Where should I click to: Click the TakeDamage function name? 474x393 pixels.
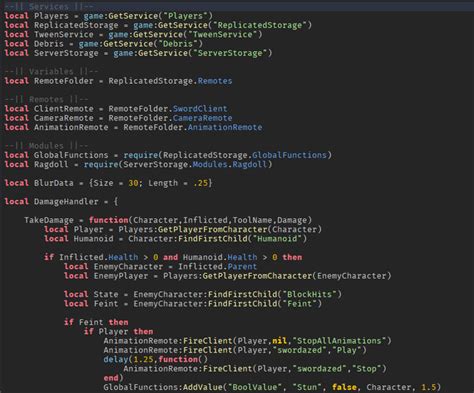tap(49, 220)
